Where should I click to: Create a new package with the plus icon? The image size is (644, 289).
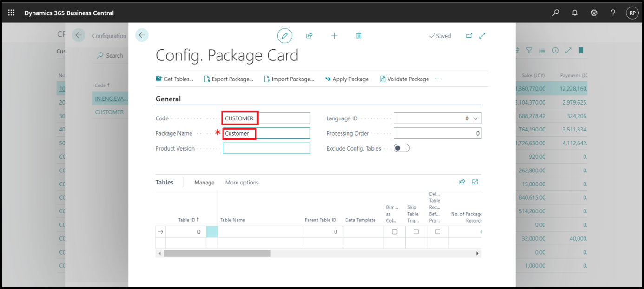[334, 36]
